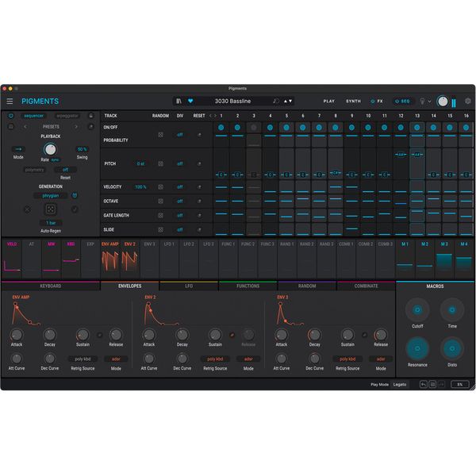476x476 pixels.
Task: Open ENV AMP Retrig Source poly kbd dropdown
Action: (83, 359)
